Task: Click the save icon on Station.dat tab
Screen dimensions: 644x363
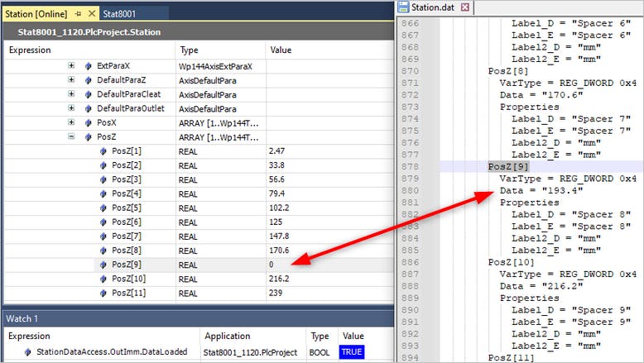Action: (404, 7)
